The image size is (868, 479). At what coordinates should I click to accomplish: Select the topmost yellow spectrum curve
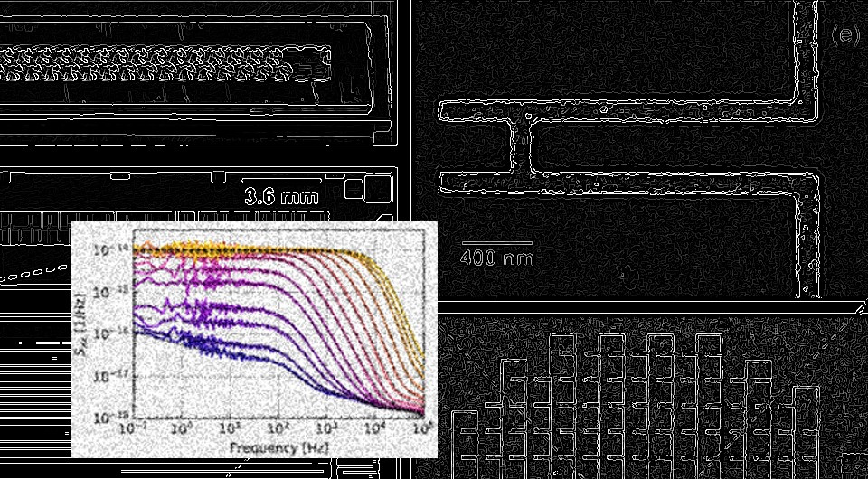click(271, 250)
